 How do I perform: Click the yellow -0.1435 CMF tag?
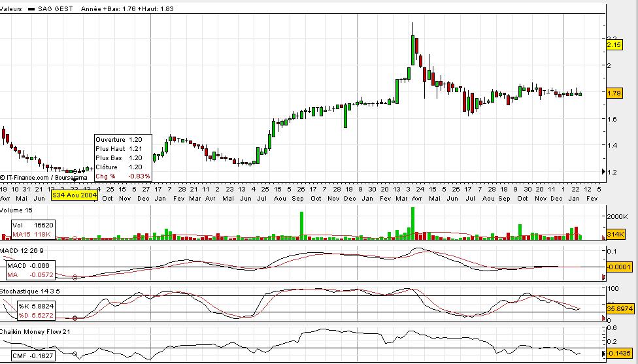pyautogui.click(x=619, y=354)
